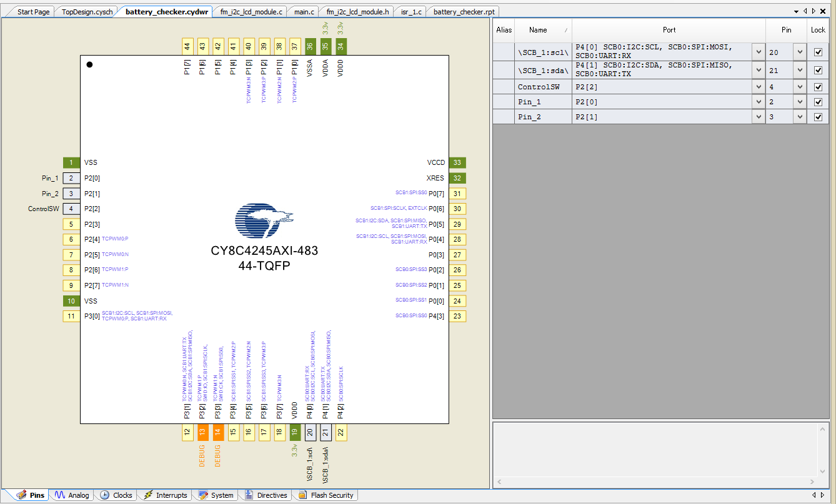Sort pin table by Name column
This screenshot has height=504, width=836.
pyautogui.click(x=543, y=30)
